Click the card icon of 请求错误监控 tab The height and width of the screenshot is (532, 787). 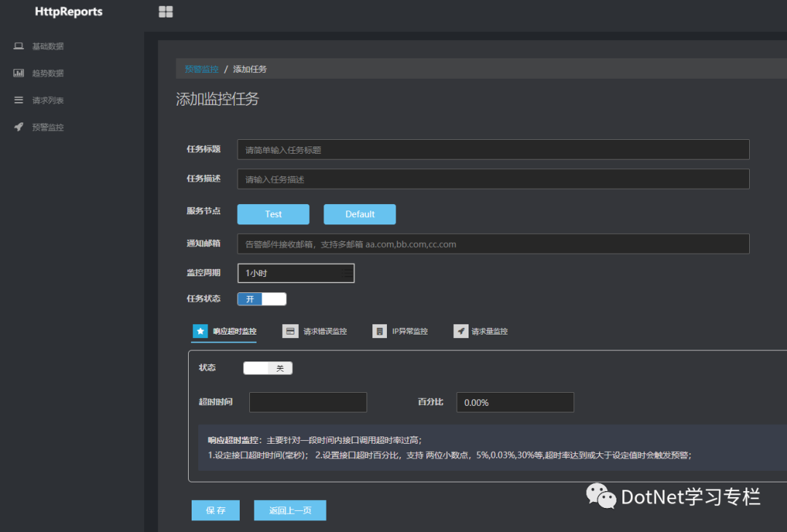tap(290, 331)
